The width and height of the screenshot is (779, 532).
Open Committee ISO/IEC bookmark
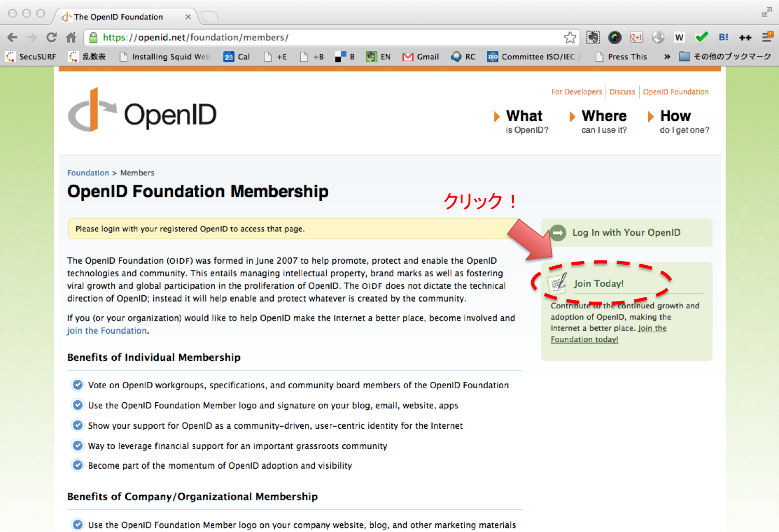point(534,57)
